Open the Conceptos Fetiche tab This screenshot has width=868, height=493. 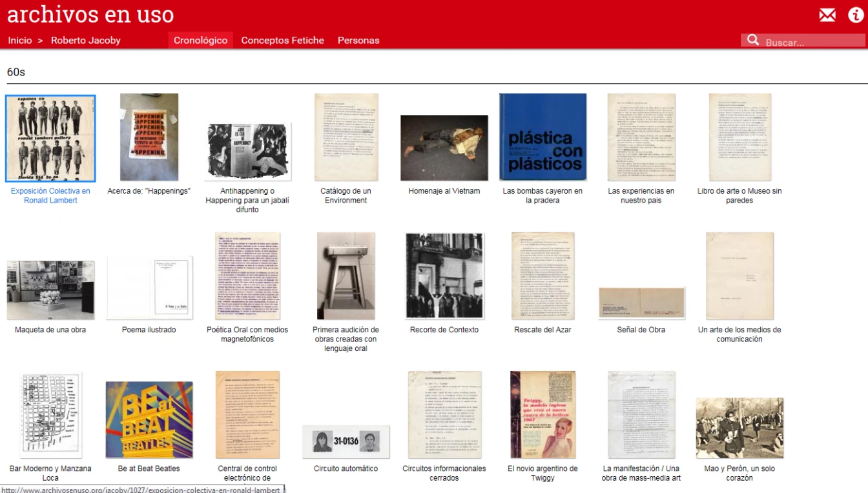click(x=282, y=40)
